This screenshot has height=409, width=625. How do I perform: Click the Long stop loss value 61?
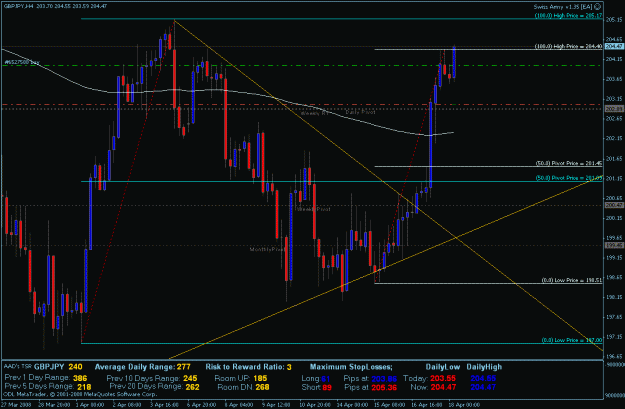[x=326, y=378]
